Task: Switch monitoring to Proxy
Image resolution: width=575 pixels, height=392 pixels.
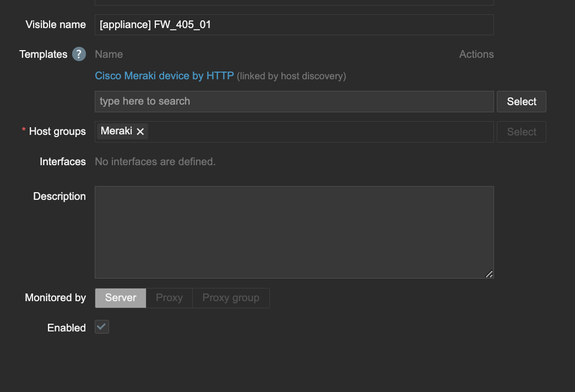Action: (169, 298)
